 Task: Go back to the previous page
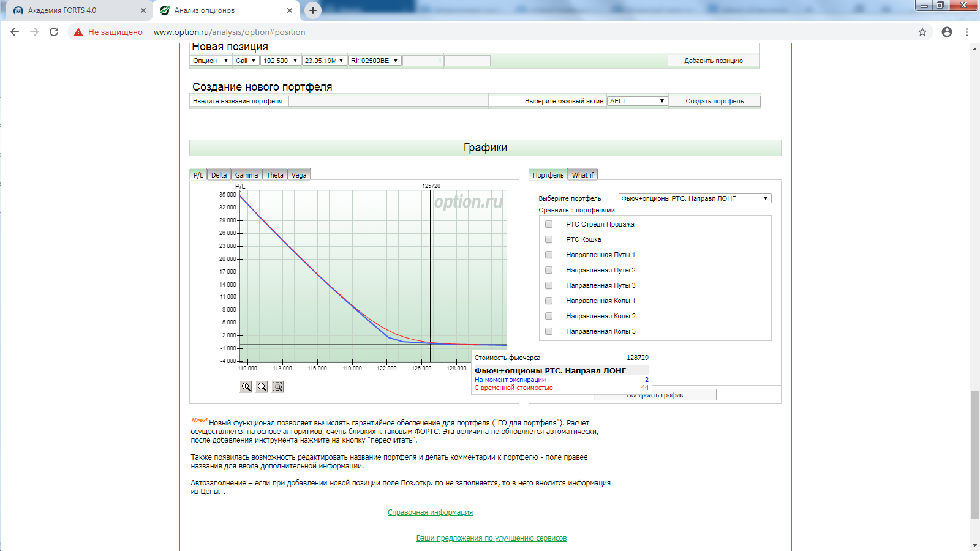[15, 32]
